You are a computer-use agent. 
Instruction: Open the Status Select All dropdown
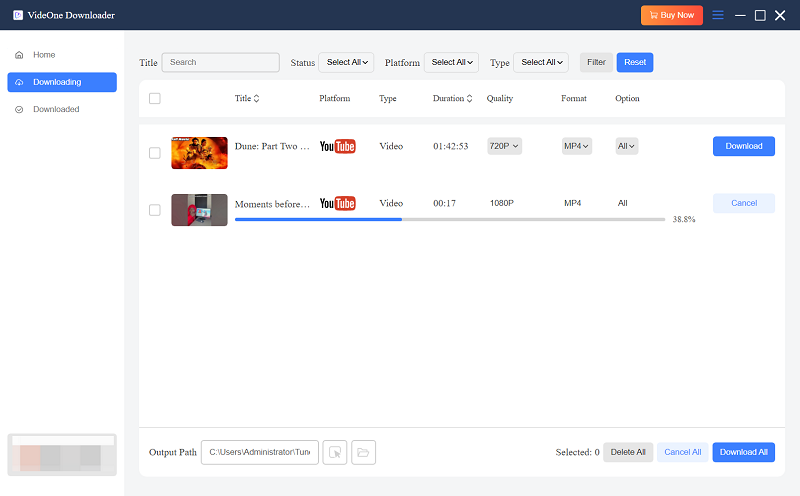coord(347,62)
